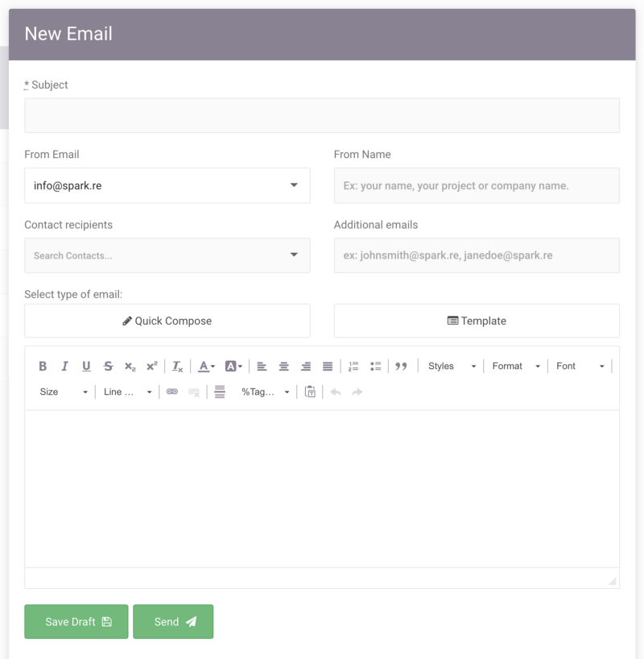Add a block quote
644x659 pixels.
(x=401, y=366)
